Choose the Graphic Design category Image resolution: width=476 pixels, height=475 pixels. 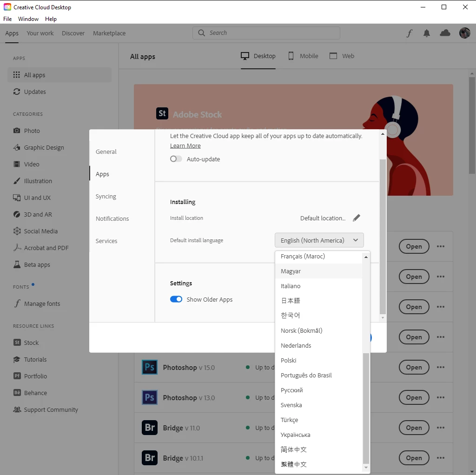pos(39,147)
